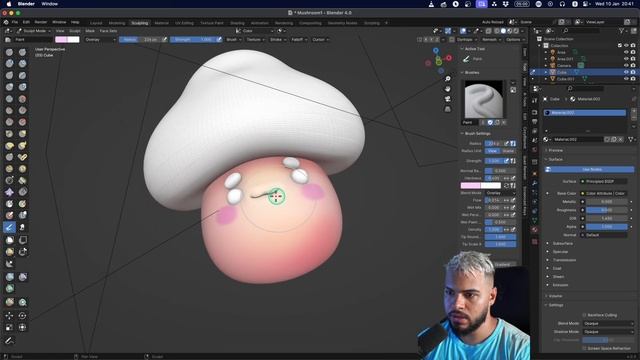Switch to the Layout workspace tab
The height and width of the screenshot is (360, 640).
[96, 23]
